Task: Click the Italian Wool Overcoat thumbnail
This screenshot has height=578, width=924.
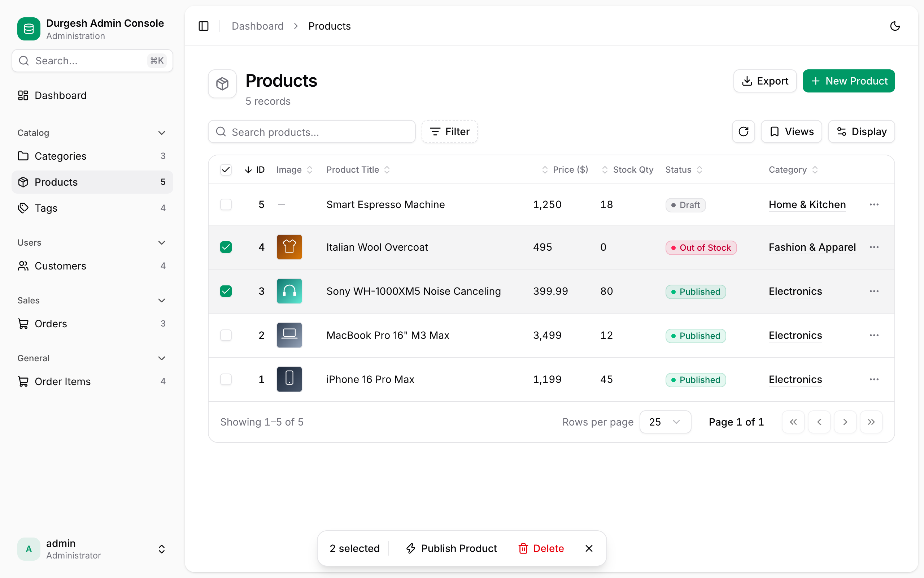Action: [x=289, y=247]
